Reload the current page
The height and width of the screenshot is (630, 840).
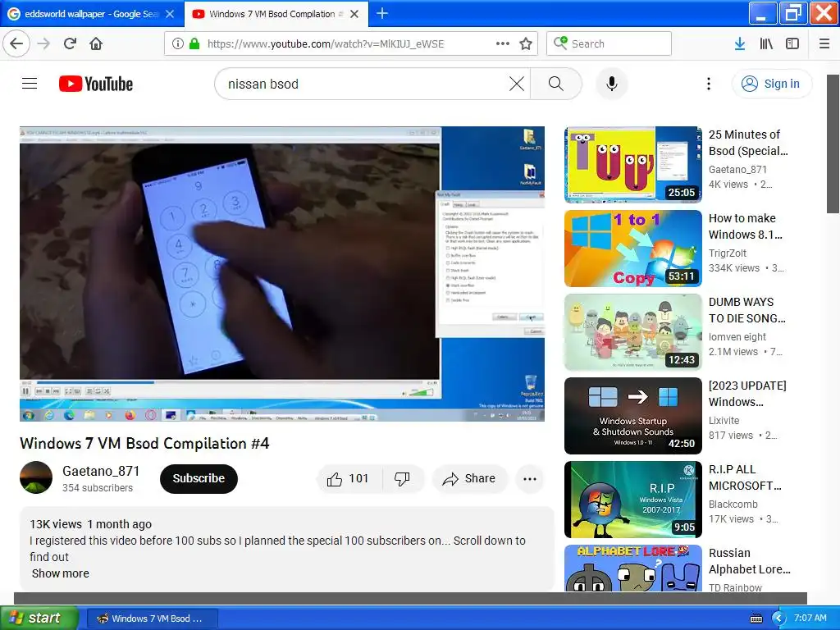coord(70,43)
